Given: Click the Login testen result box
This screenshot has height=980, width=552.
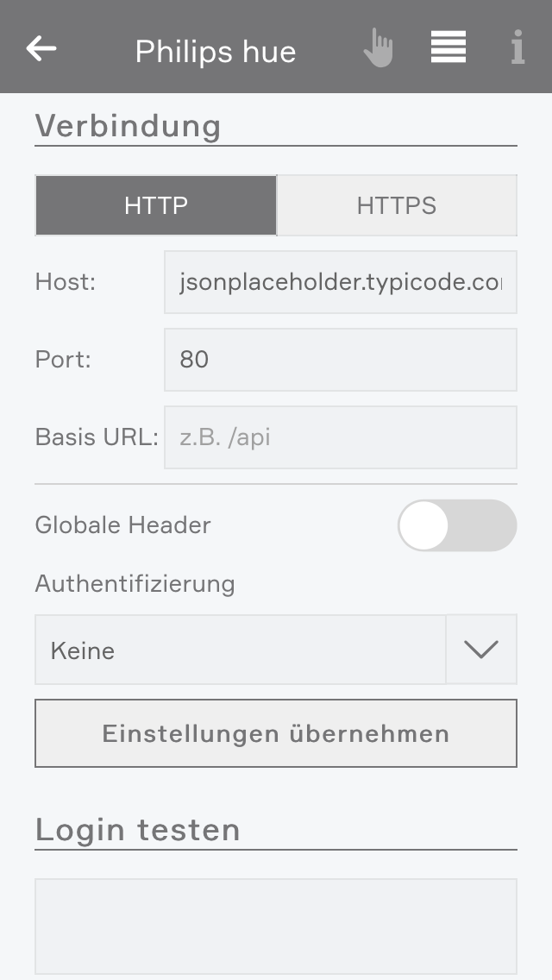Looking at the screenshot, I should click(x=276, y=927).
